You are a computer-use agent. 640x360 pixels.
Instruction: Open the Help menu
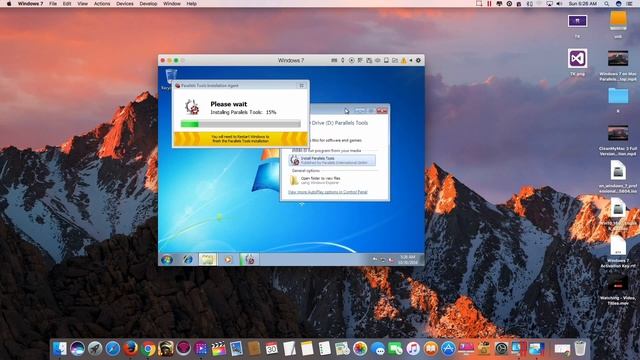click(191, 4)
